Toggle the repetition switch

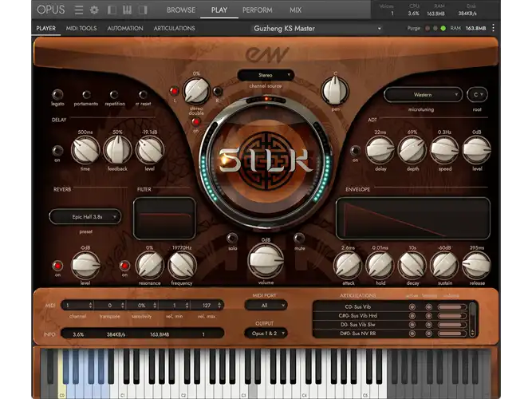point(114,94)
